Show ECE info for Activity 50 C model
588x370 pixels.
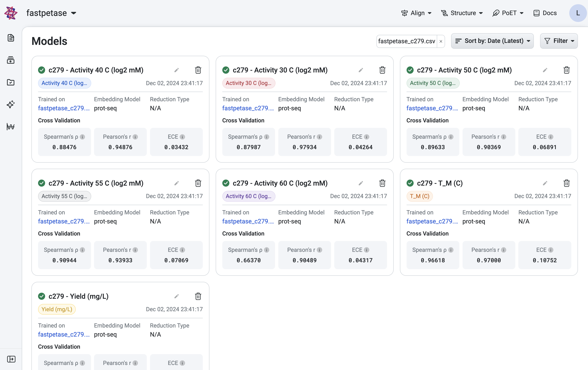pos(551,137)
